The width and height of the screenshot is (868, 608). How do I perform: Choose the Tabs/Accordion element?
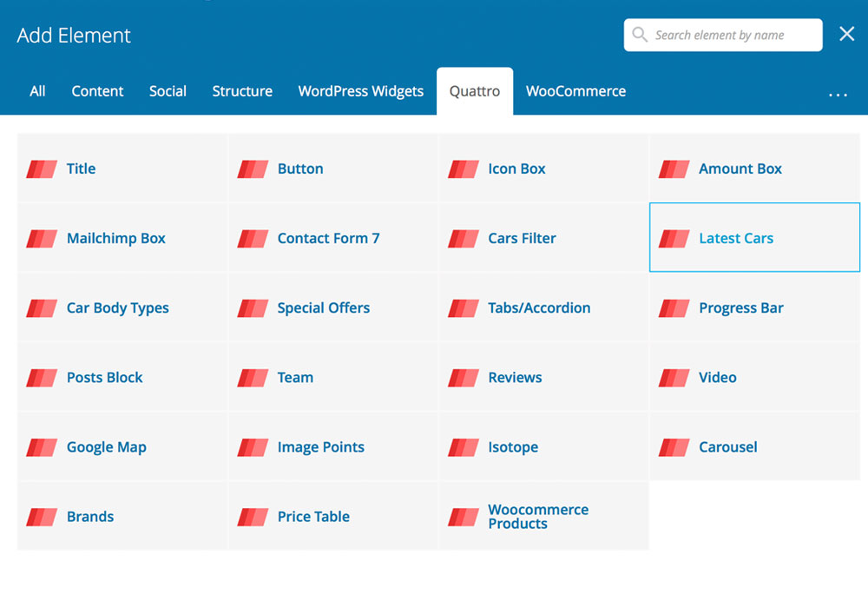pos(543,307)
